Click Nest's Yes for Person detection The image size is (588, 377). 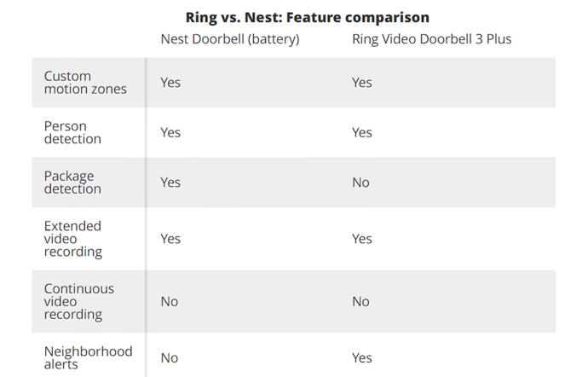tap(170, 132)
